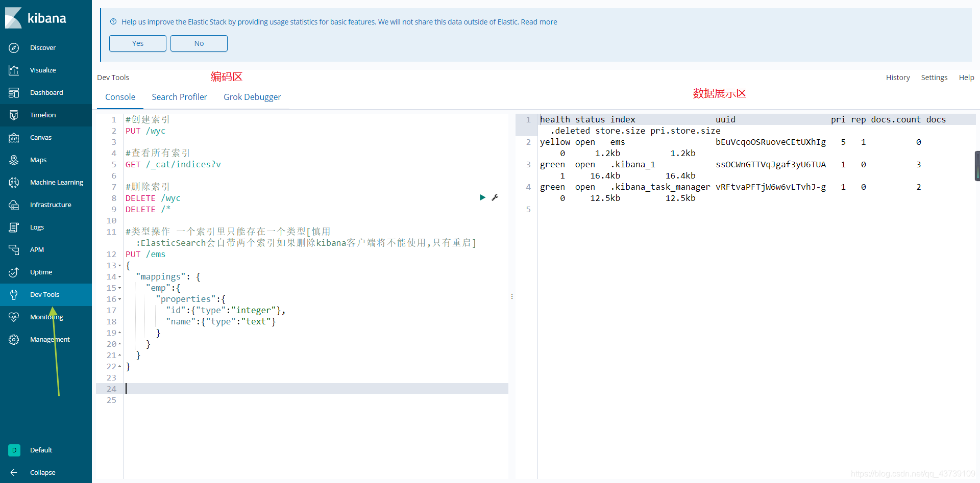
Task: Open the History menu
Action: pos(898,78)
